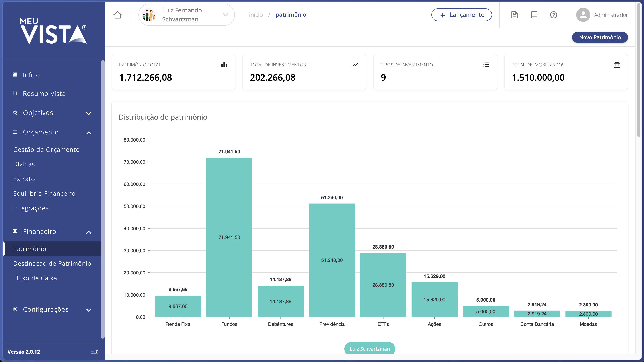Open the Luiz Fernando Schvartzman client dropdown

[x=186, y=15]
